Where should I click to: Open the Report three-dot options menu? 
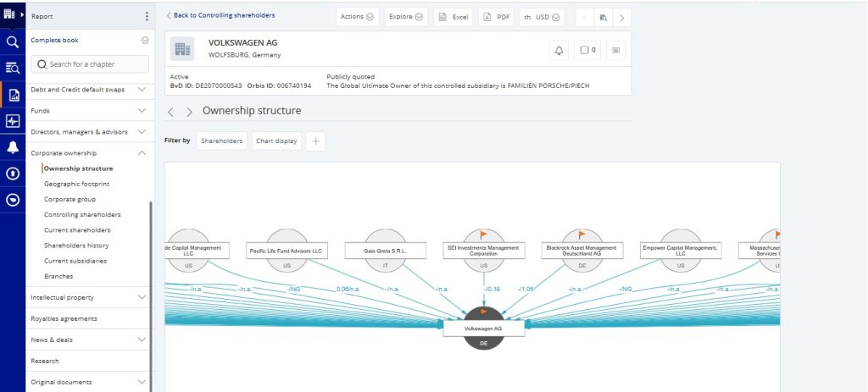pyautogui.click(x=147, y=17)
